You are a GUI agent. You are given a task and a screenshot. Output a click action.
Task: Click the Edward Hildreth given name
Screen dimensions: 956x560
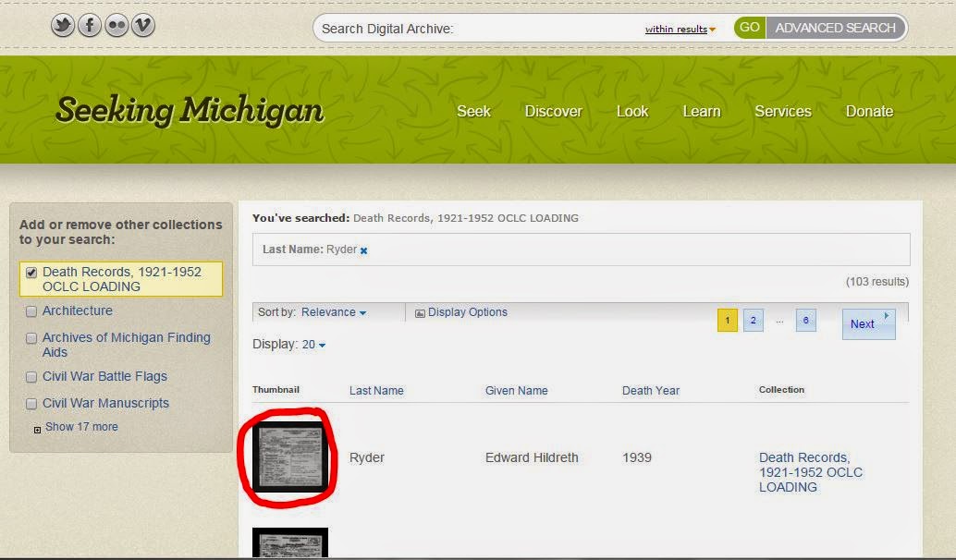point(532,457)
